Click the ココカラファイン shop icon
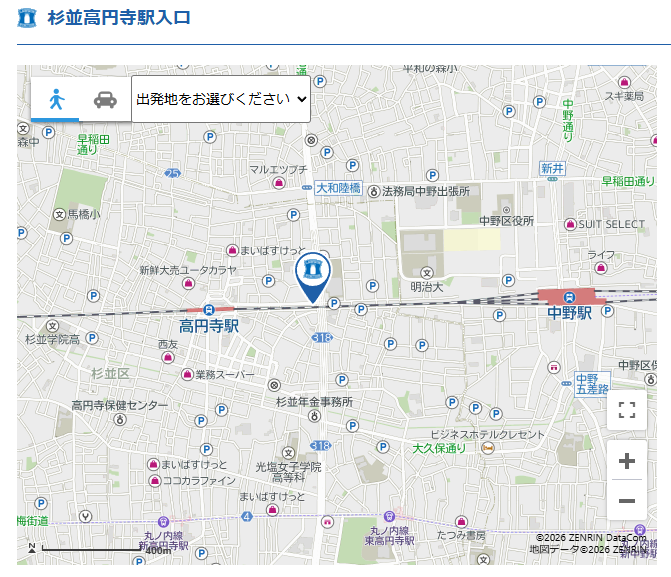 (155, 481)
